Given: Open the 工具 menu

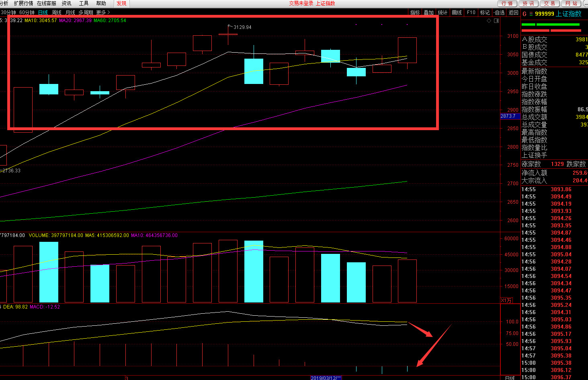Looking at the screenshot, I should [x=84, y=3].
